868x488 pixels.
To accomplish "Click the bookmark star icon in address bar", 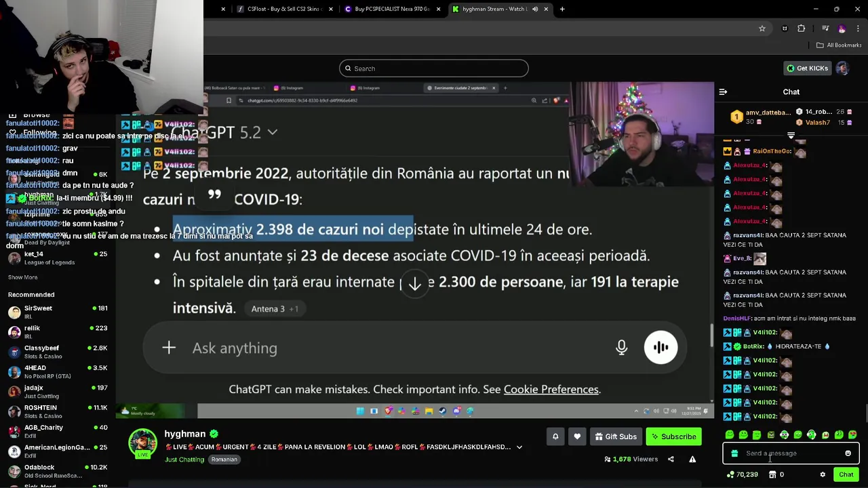I will click(762, 28).
